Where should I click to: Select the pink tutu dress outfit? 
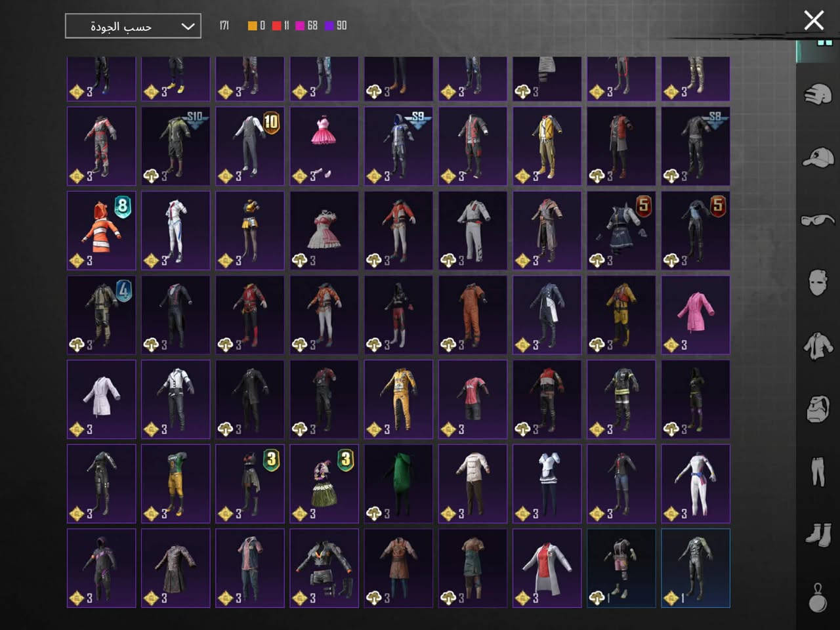tap(324, 146)
